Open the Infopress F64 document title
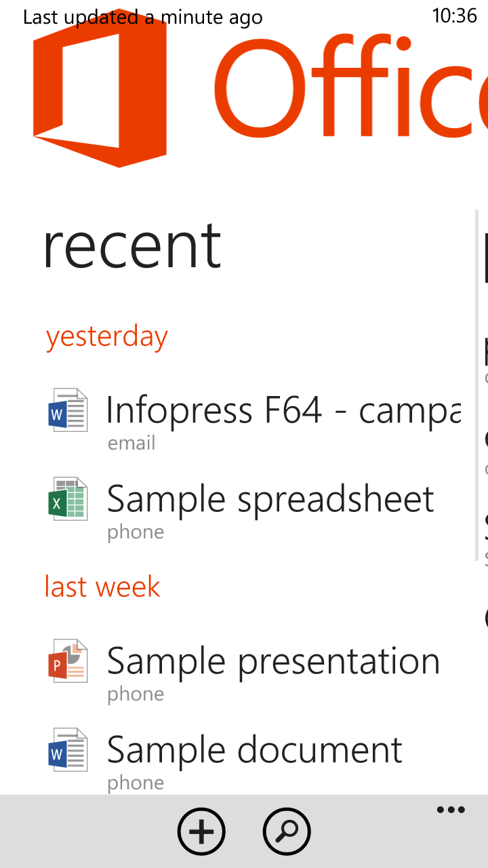488x868 pixels. pos(283,411)
